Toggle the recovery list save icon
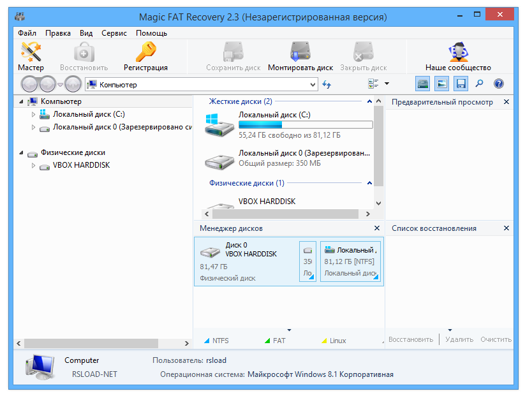Viewport: 532px width, 405px height. tap(461, 84)
